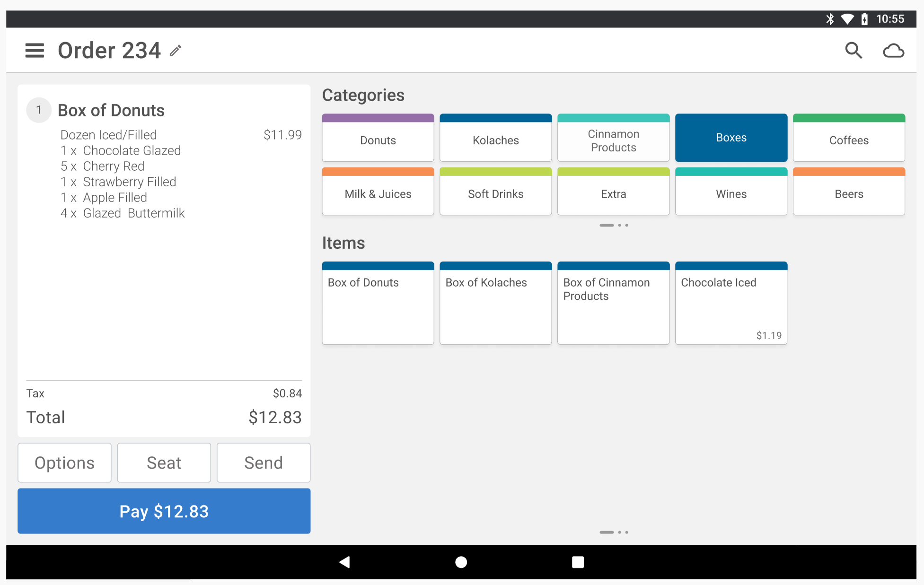This screenshot has width=924, height=585.
Task: Assign the order to a Seat
Action: click(164, 463)
